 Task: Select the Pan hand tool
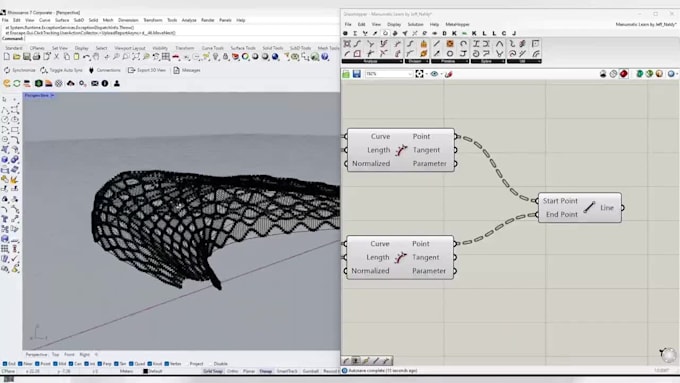(96, 57)
